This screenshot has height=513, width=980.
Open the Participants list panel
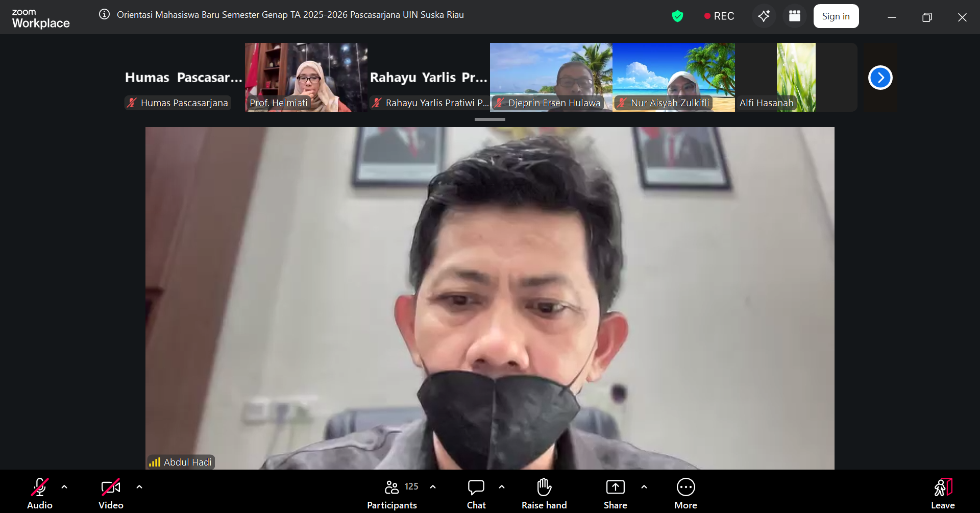coord(392,493)
